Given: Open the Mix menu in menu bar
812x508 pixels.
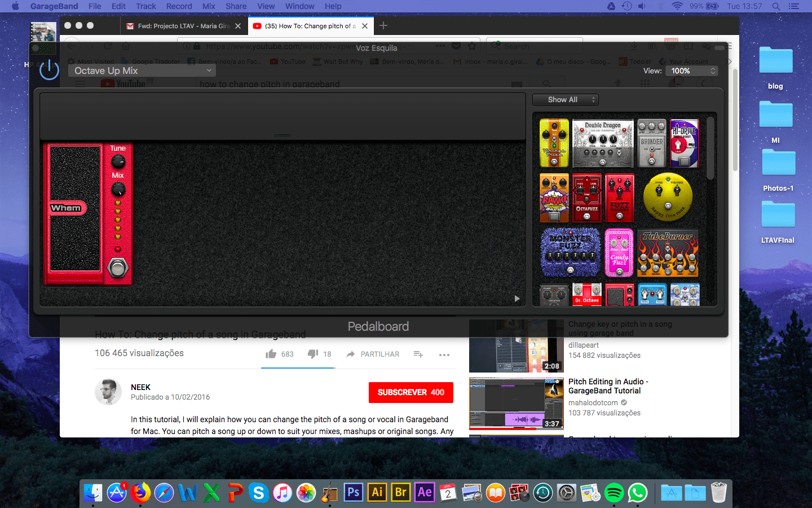Looking at the screenshot, I should coord(209,6).
